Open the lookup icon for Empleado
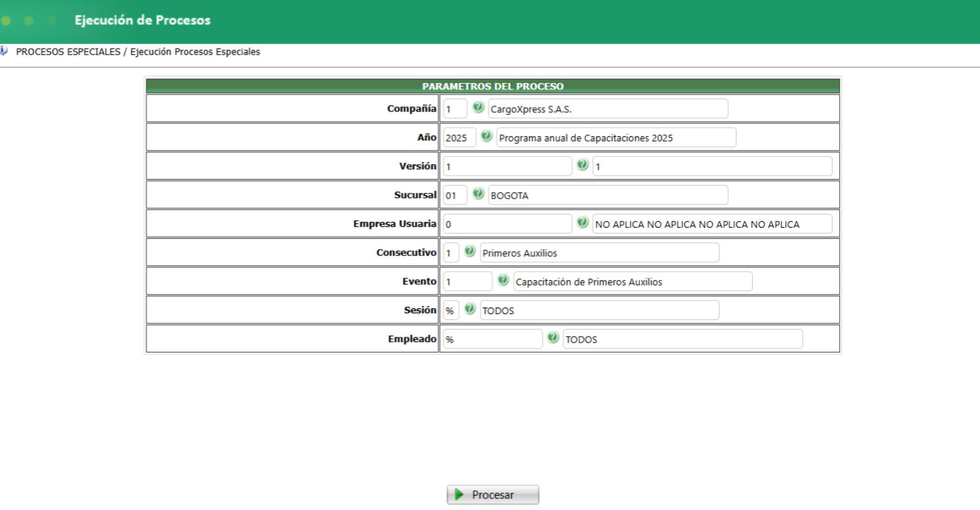 (553, 338)
